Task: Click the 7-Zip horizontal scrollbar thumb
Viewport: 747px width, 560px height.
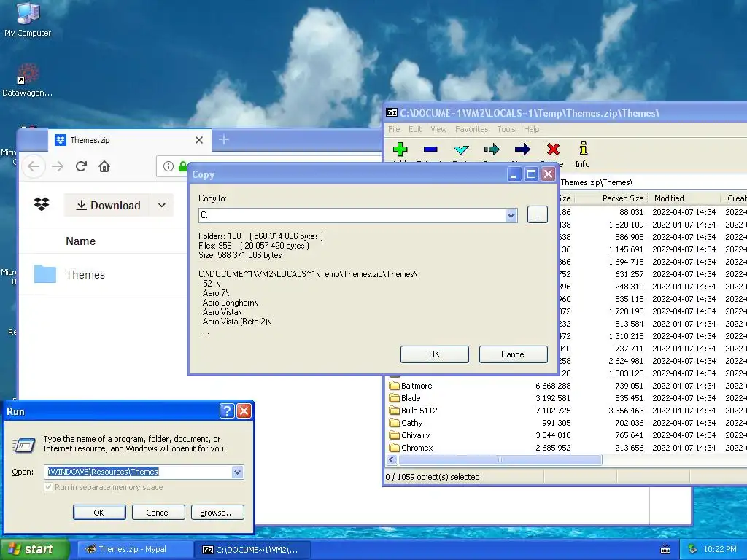Action: [x=500, y=460]
